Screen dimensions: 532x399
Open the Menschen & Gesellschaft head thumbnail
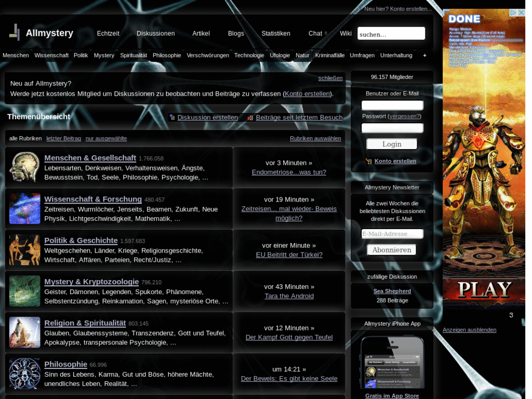(x=24, y=167)
